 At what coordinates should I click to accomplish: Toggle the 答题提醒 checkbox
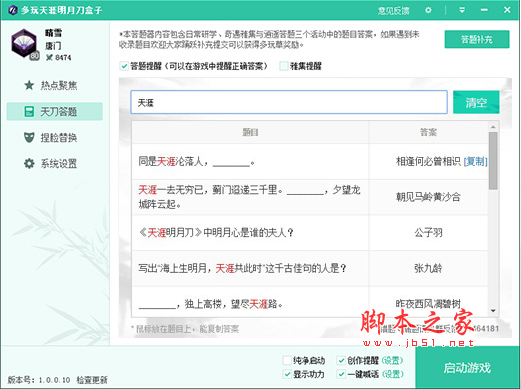124,66
